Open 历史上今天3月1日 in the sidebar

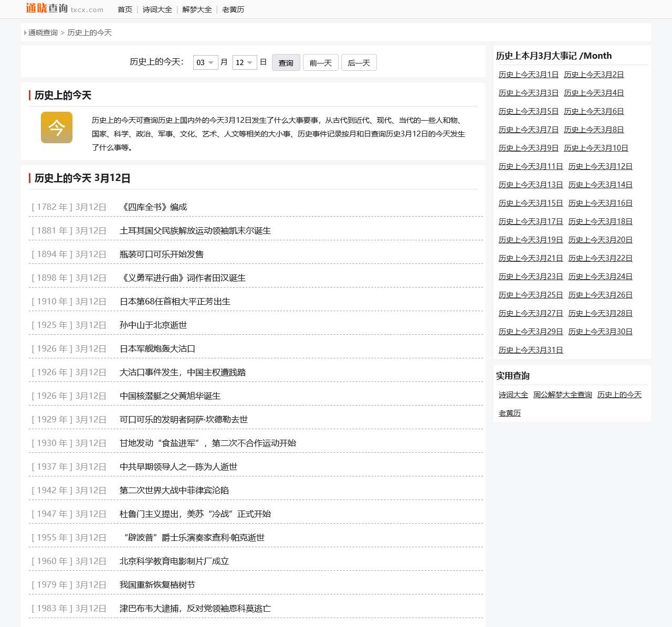528,74
